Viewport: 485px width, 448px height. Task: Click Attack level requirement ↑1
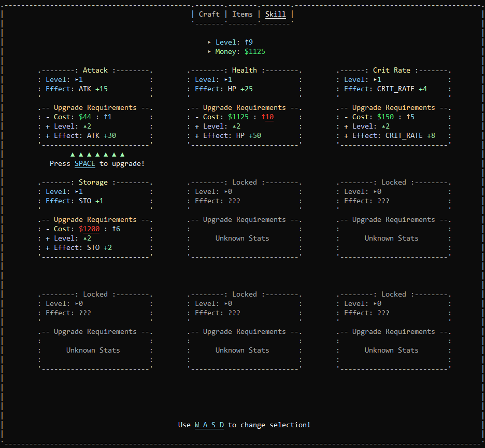[x=108, y=117]
